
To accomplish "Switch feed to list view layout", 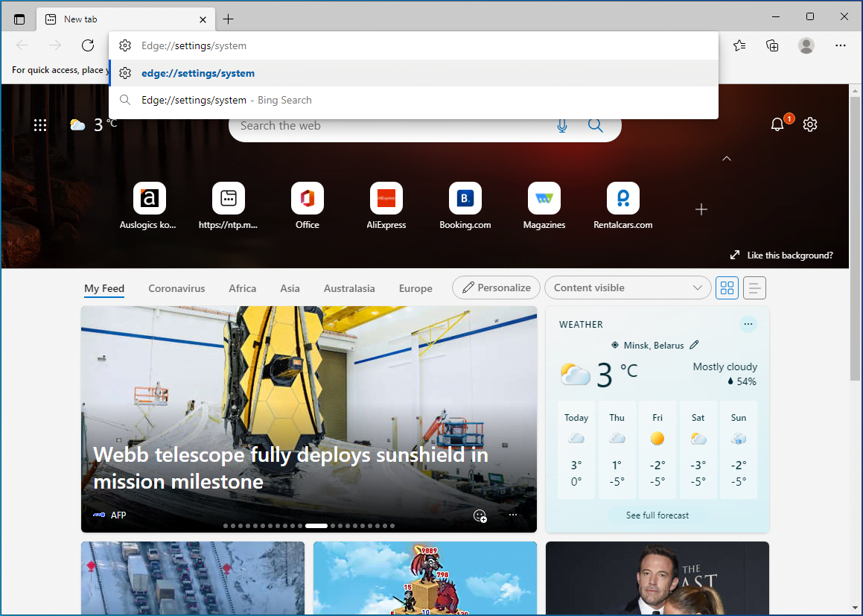I will click(754, 288).
